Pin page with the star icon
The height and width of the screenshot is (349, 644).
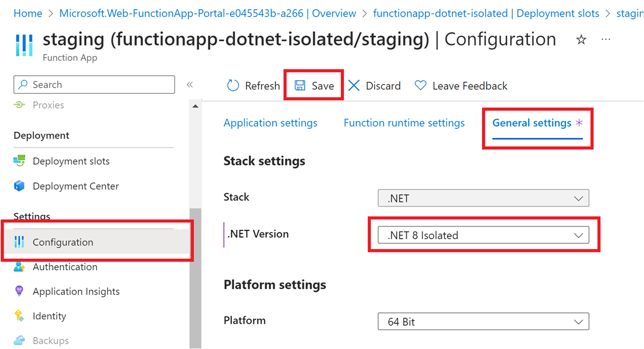click(x=581, y=40)
